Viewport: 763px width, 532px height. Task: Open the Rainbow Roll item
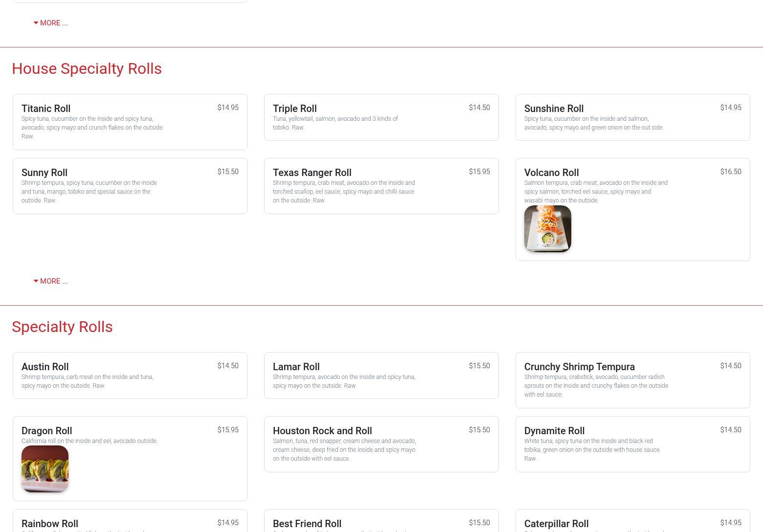[x=130, y=521]
